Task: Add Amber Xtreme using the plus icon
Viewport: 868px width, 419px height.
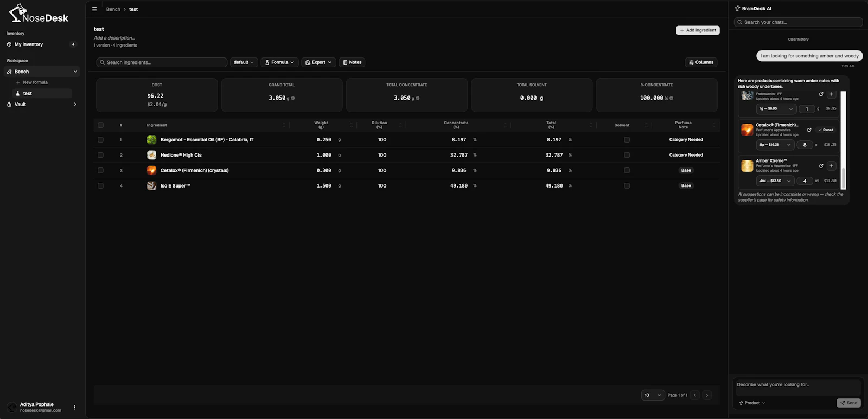Action: pos(831,166)
